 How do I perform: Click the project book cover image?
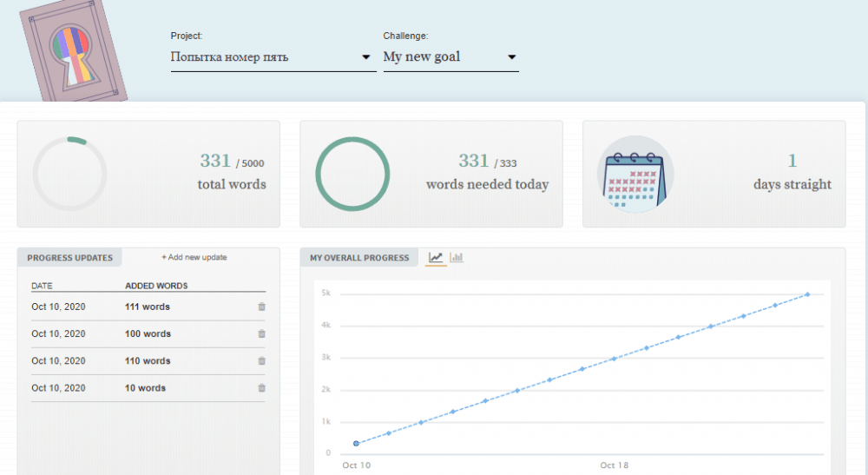(73, 50)
